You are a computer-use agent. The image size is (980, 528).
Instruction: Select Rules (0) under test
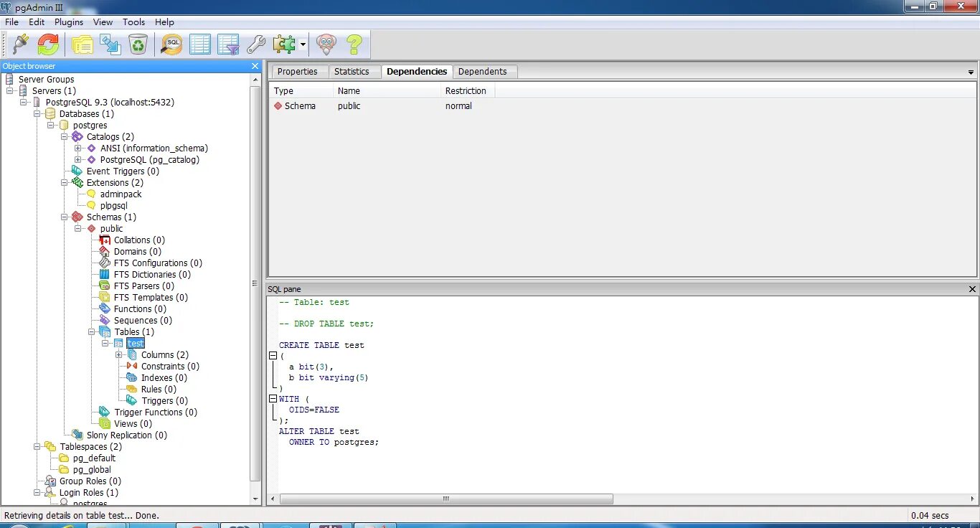pyautogui.click(x=159, y=390)
